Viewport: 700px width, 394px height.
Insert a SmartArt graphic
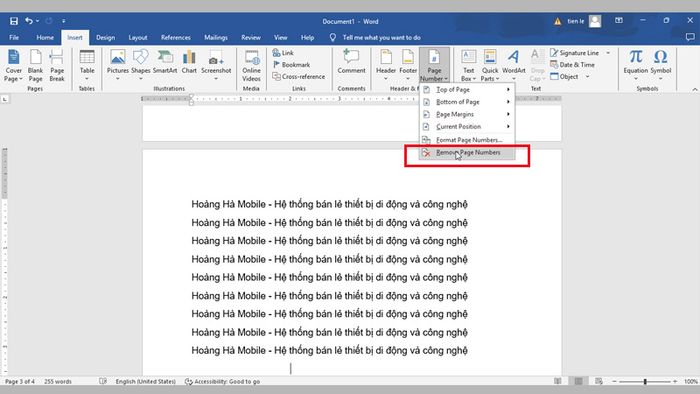[165, 62]
